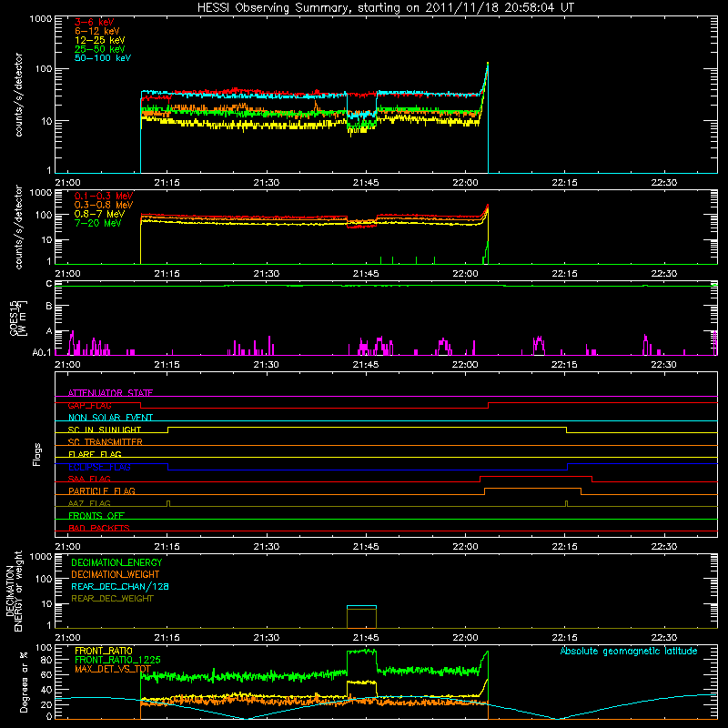Click the 0.3-0.8 MeV legend label
Screen dimensions: 728x728
click(x=104, y=205)
